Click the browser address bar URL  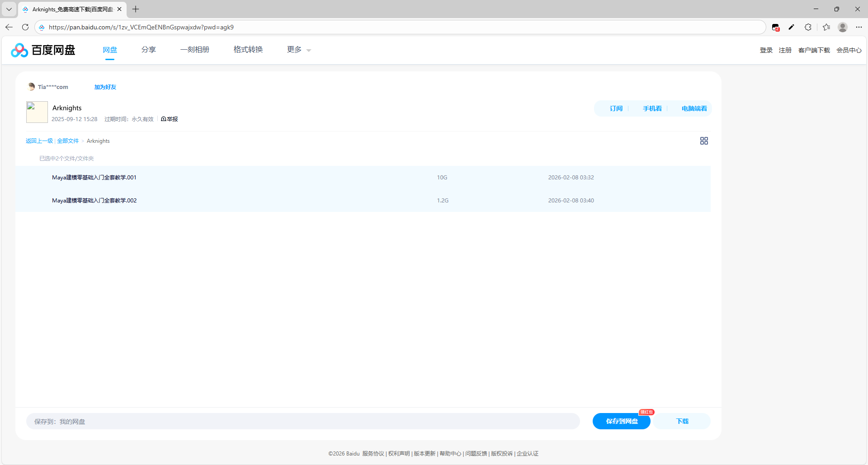click(x=141, y=27)
